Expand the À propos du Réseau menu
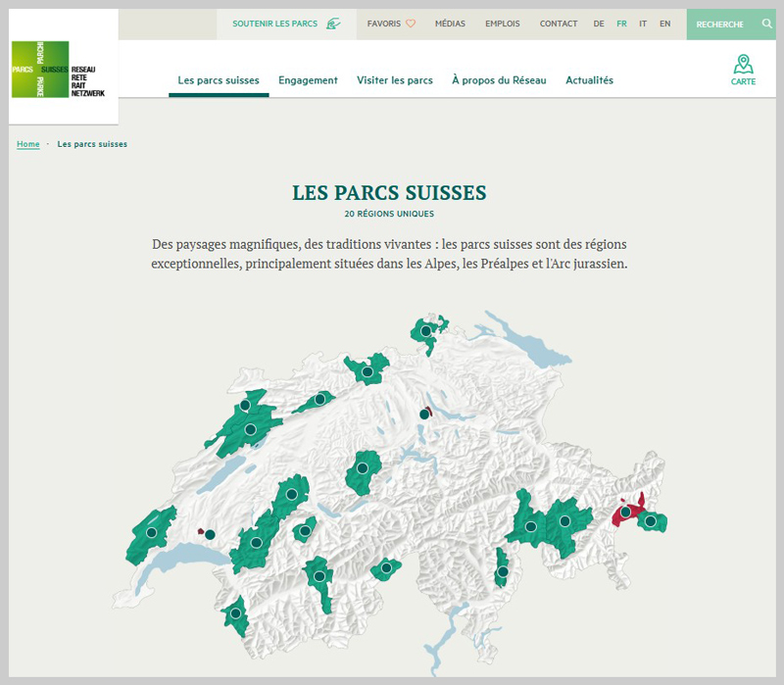The image size is (784, 685). click(499, 80)
